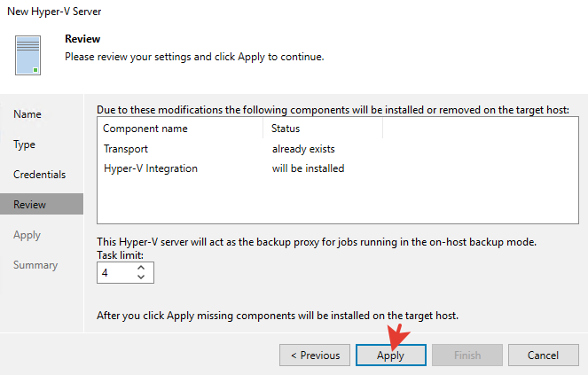Sort by the Component name column header
Screen dimensions: 588x375
pos(145,129)
